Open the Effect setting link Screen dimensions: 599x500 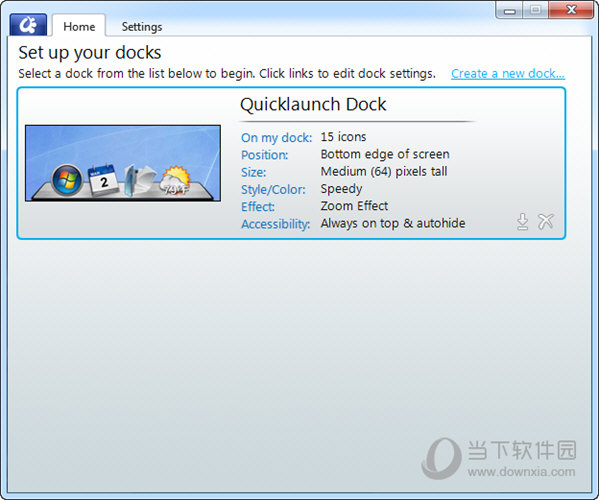257,207
